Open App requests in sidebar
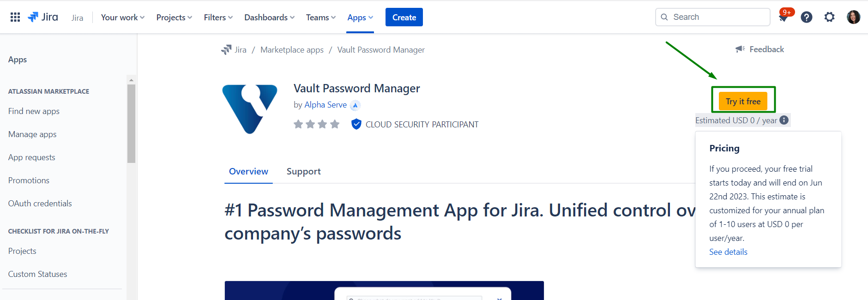This screenshot has width=868, height=300. click(31, 157)
